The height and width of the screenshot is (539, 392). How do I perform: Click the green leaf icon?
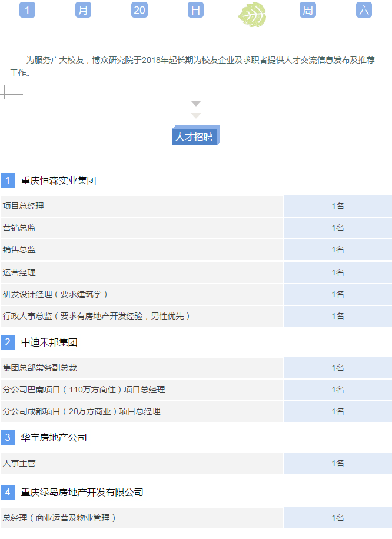pos(252,13)
